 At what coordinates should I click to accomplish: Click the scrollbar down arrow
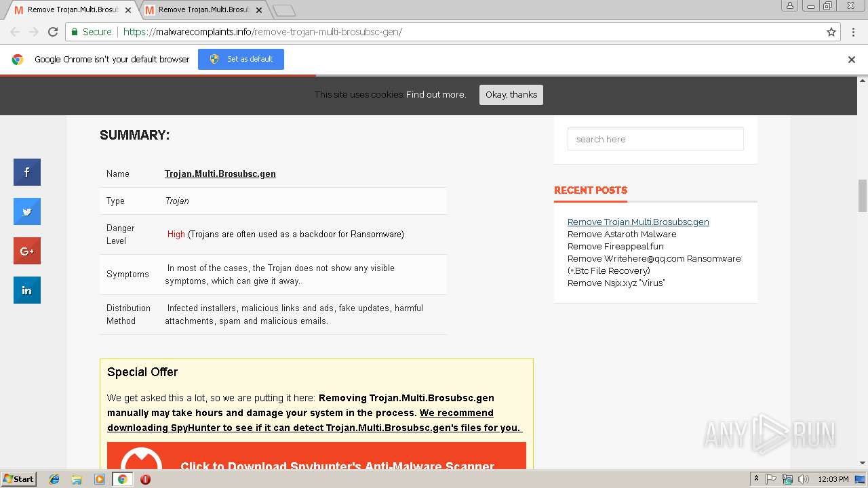coord(862,464)
